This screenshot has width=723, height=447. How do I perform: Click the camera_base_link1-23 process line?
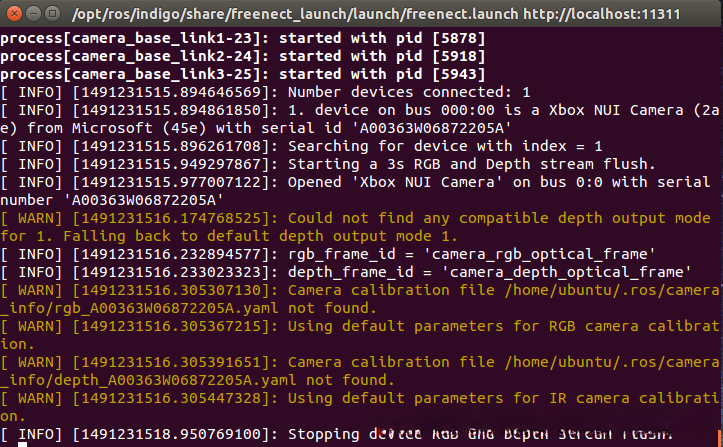coord(242,38)
